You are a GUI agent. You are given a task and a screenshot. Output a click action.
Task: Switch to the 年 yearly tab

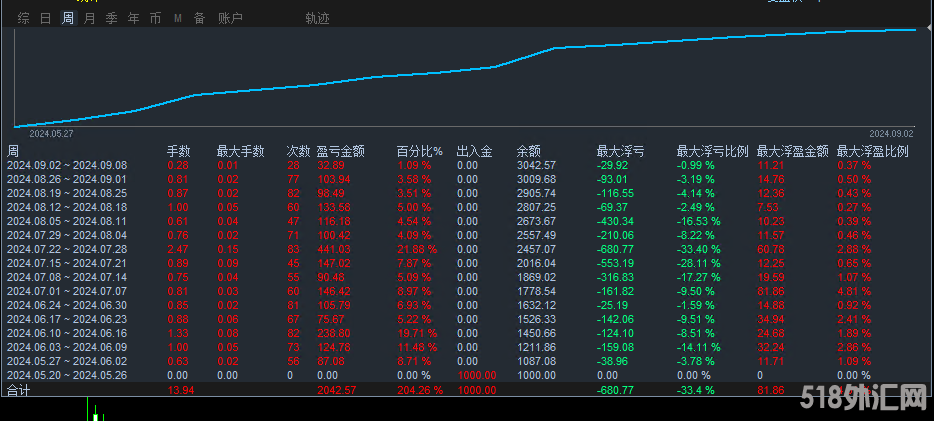[x=134, y=18]
